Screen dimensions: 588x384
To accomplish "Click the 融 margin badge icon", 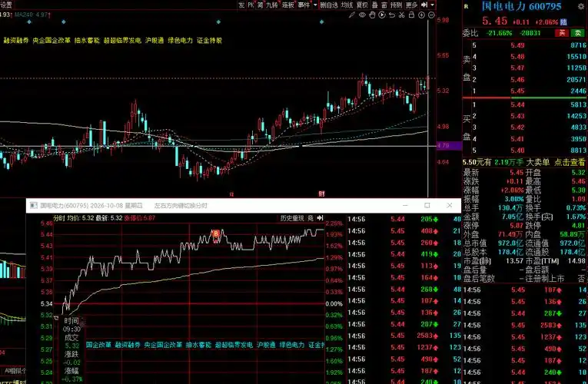I will click(x=563, y=22).
